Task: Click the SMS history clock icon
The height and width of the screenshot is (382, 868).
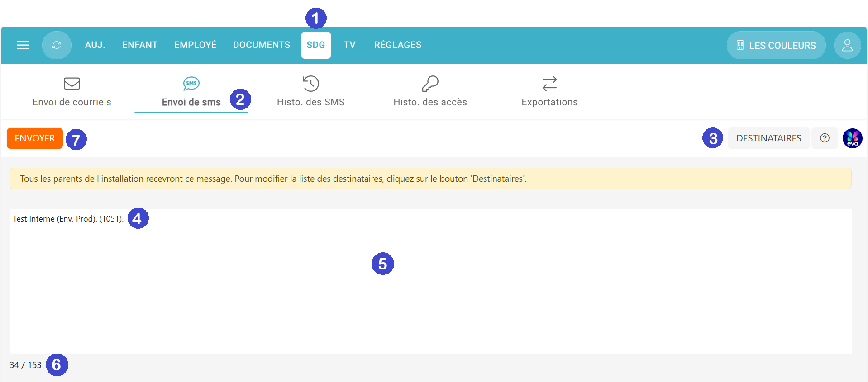Action: (310, 84)
